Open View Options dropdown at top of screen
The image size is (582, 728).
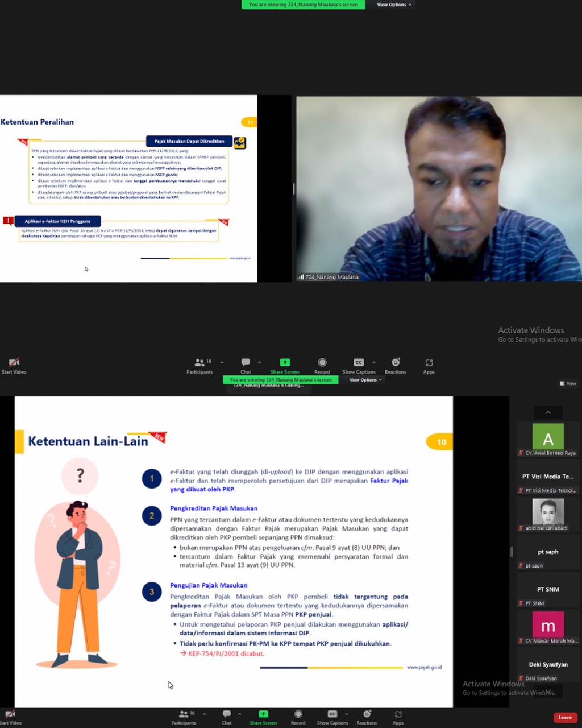coord(394,5)
